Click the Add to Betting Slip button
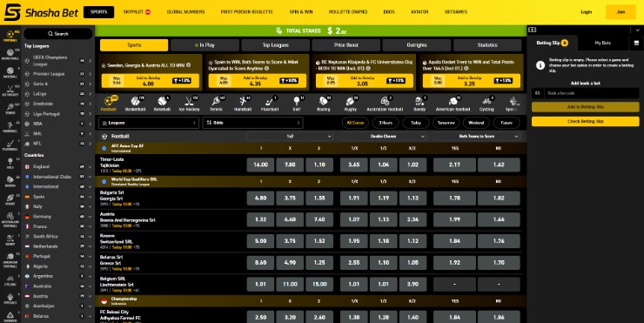The image size is (644, 323). 586,107
